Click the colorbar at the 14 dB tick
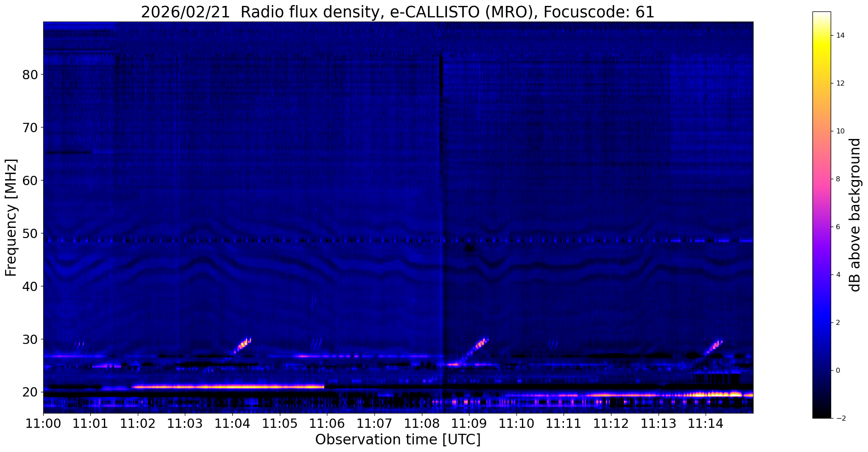Image resolution: width=868 pixels, height=452 pixels. coord(821,36)
